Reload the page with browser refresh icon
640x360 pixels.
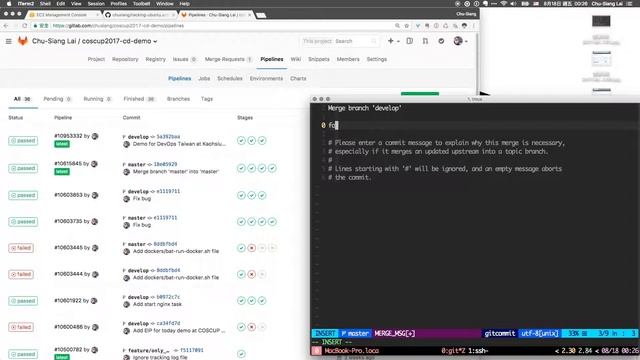pos(24,26)
